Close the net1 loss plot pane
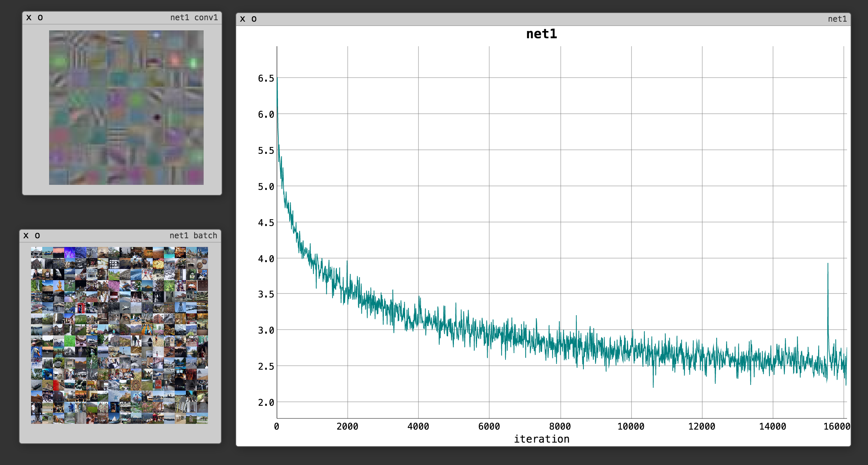This screenshot has width=868, height=465. tap(243, 19)
